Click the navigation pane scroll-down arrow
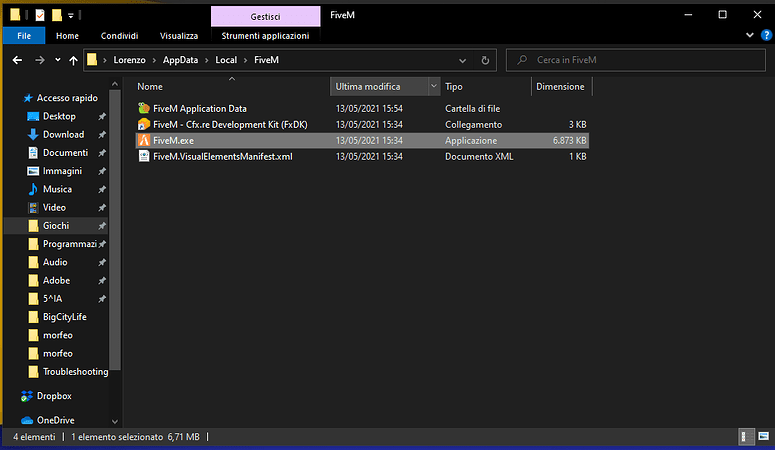This screenshot has width=775, height=450. (115, 422)
